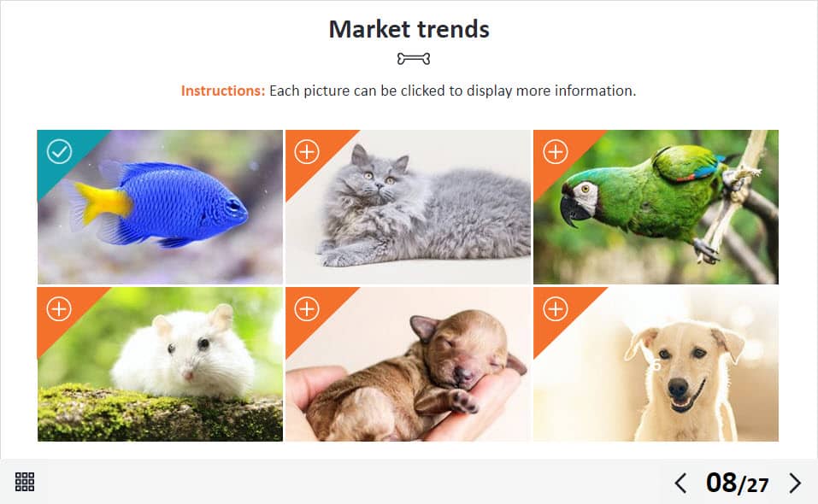818x504 pixels.
Task: Open the blue fish picture for more information
Action: (160, 207)
